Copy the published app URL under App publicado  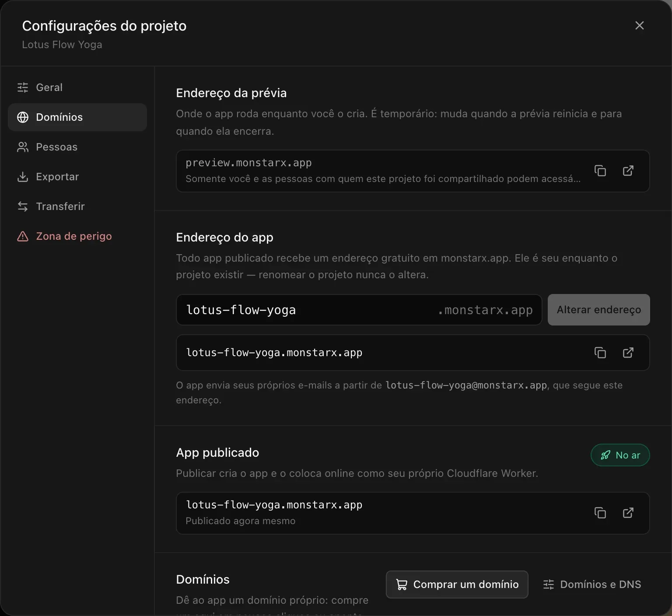(600, 513)
